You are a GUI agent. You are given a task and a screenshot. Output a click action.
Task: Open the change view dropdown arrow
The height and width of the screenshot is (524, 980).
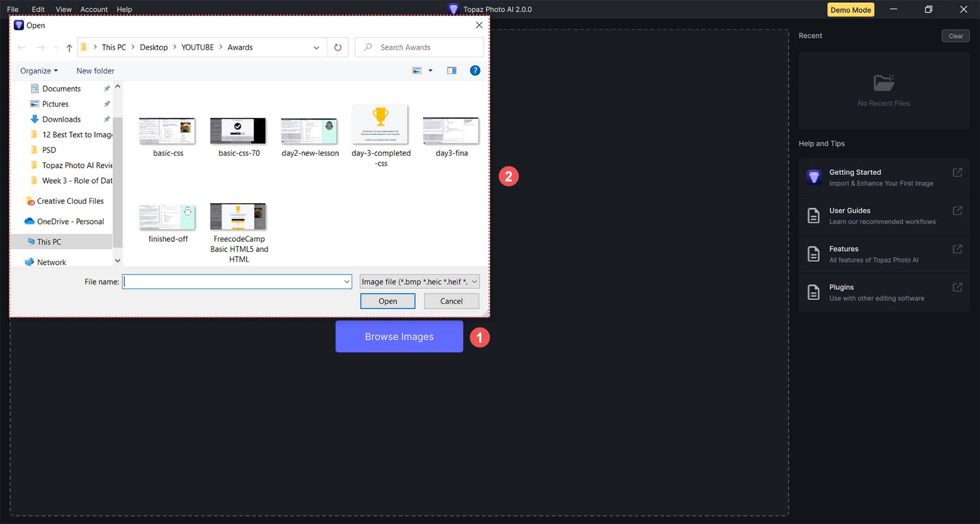tap(430, 70)
